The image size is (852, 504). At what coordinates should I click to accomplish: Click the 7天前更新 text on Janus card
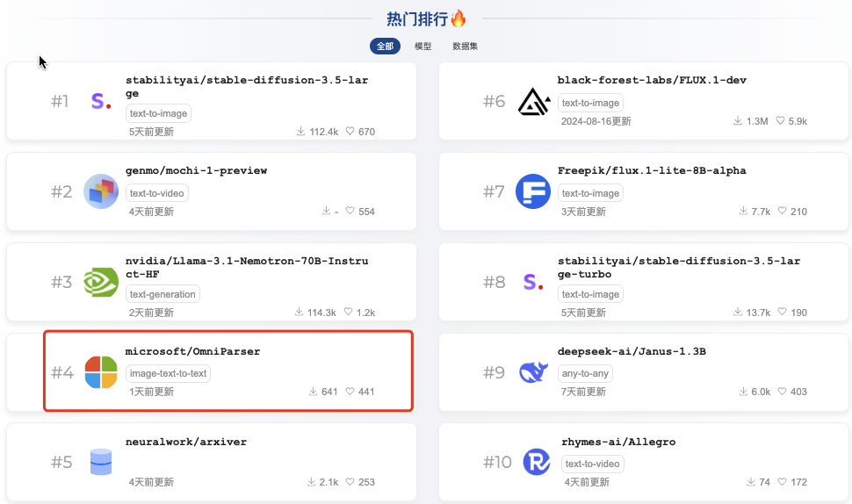tap(583, 392)
